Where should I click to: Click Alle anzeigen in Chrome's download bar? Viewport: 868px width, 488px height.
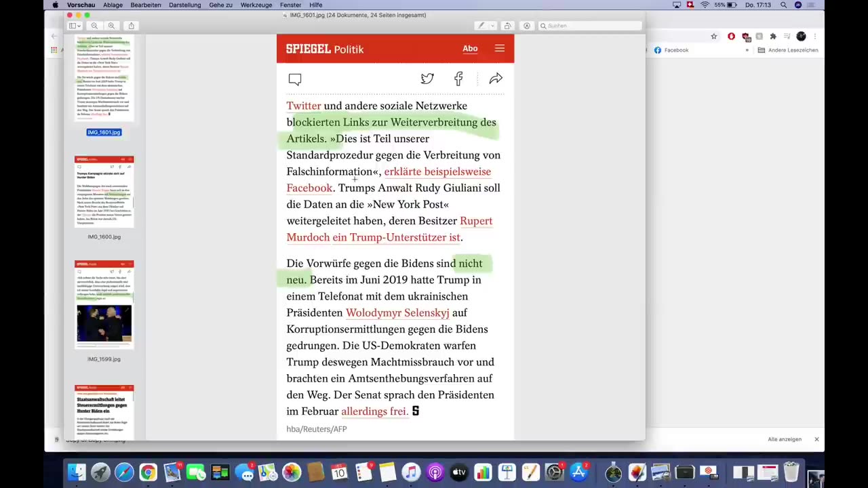[x=785, y=439]
